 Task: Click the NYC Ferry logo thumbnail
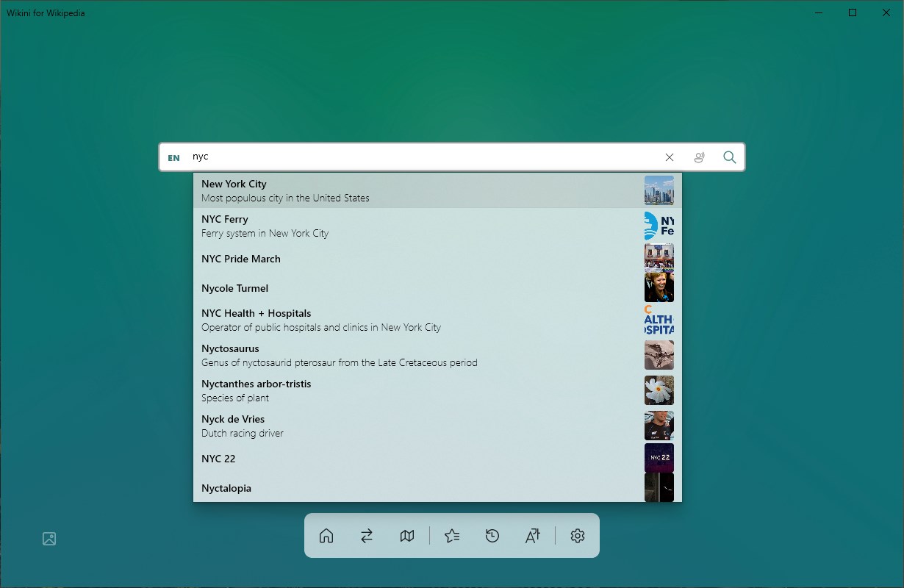point(659,226)
